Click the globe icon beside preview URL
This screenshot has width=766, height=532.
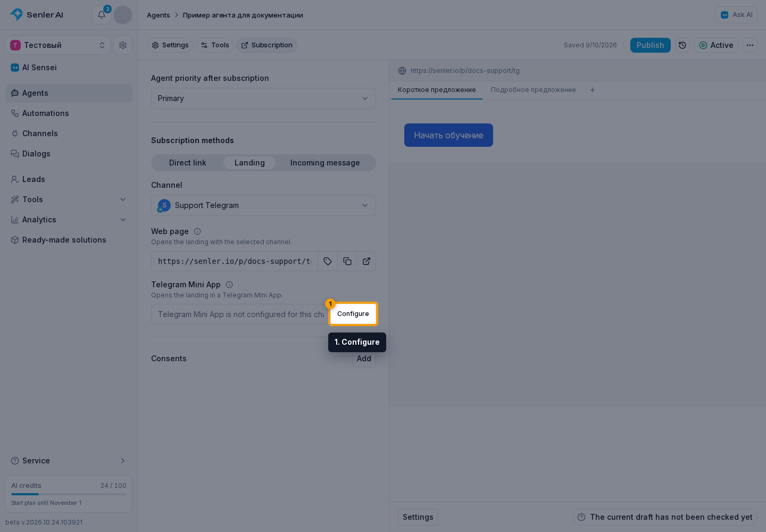click(x=402, y=71)
